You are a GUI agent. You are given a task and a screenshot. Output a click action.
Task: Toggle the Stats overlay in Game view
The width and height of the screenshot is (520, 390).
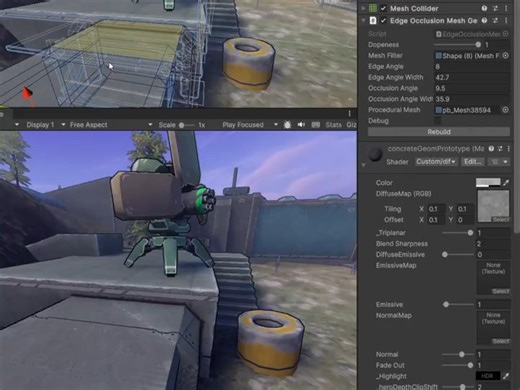[x=333, y=125]
